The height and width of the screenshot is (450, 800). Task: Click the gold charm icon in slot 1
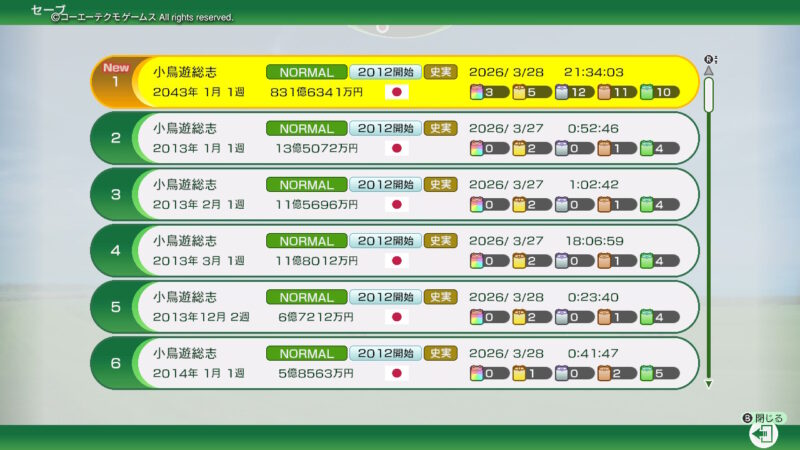click(x=519, y=92)
